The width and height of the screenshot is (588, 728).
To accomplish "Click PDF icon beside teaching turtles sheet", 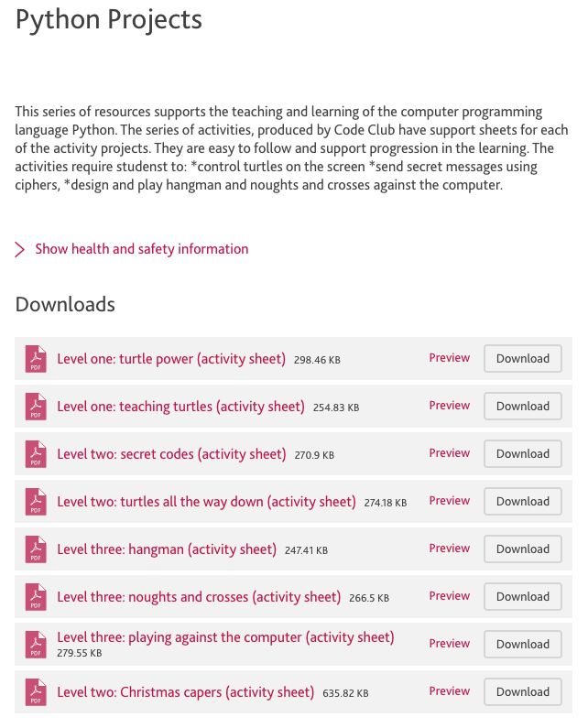I will pyautogui.click(x=36, y=407).
